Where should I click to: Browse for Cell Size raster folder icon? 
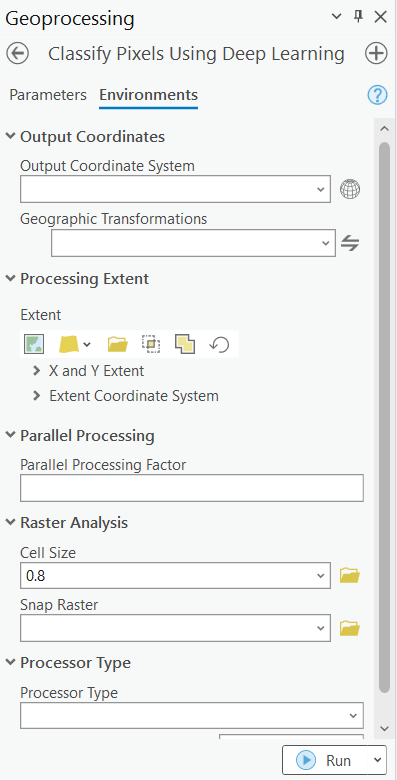[x=350, y=576]
